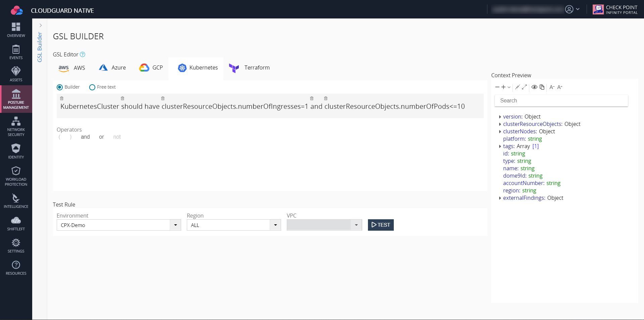The width and height of the screenshot is (644, 320).
Task: Click the 'name: string' property
Action: pyautogui.click(x=519, y=169)
